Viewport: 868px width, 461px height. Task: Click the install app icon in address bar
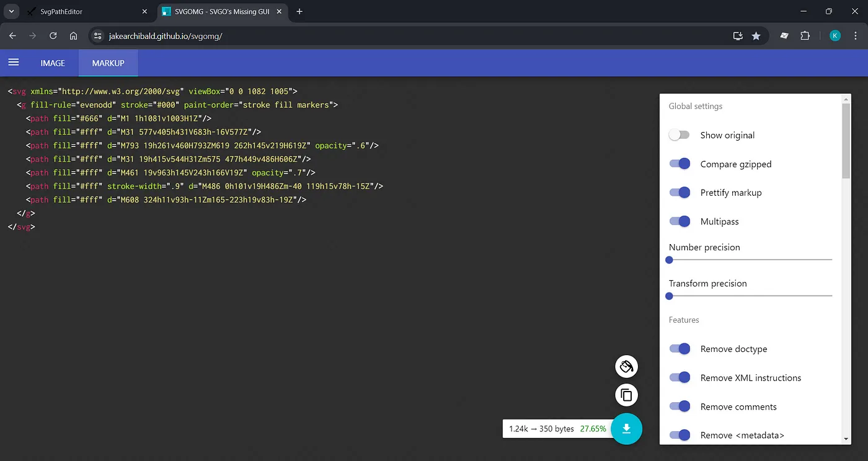(737, 36)
